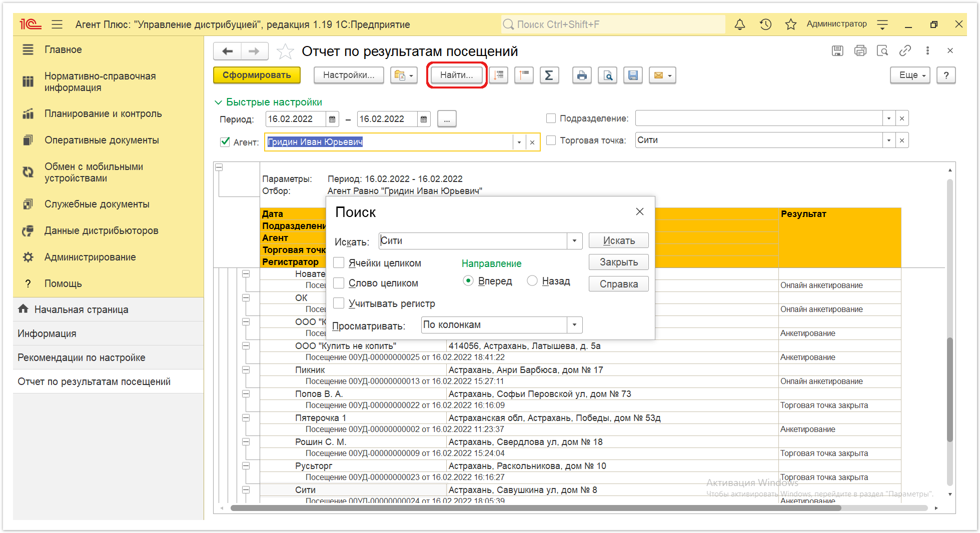
Task: Open Настройки... button
Action: [349, 75]
